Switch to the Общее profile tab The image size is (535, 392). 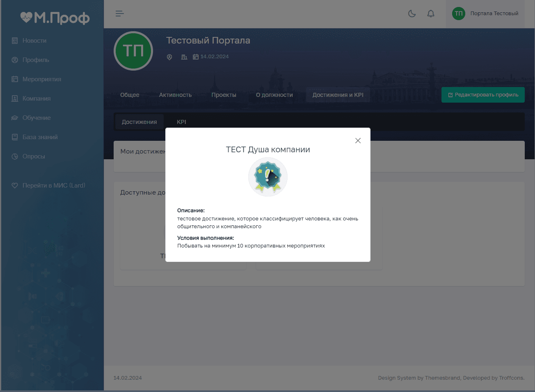(130, 95)
